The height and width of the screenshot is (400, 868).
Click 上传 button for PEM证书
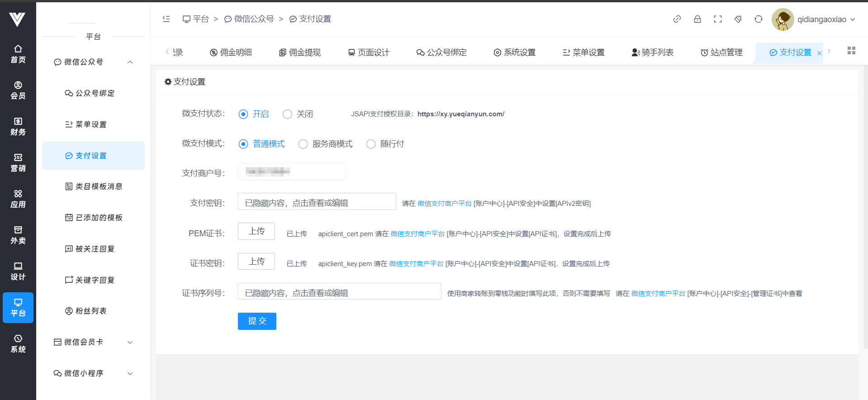click(x=256, y=231)
